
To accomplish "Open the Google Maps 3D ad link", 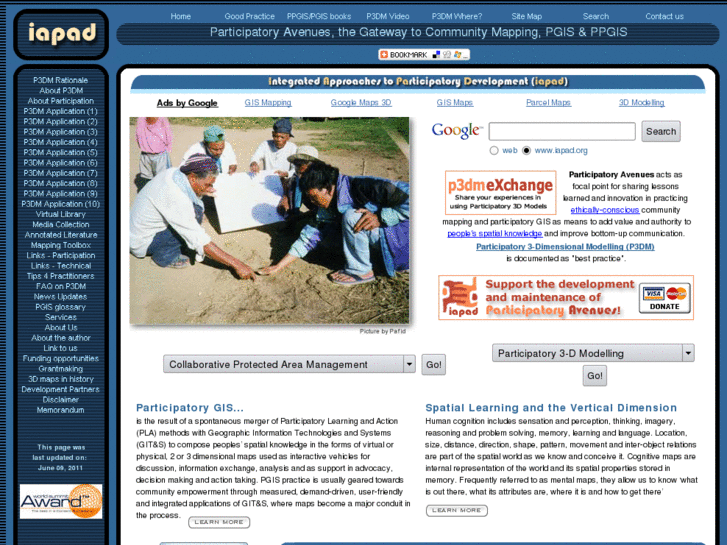I will click(x=361, y=103).
